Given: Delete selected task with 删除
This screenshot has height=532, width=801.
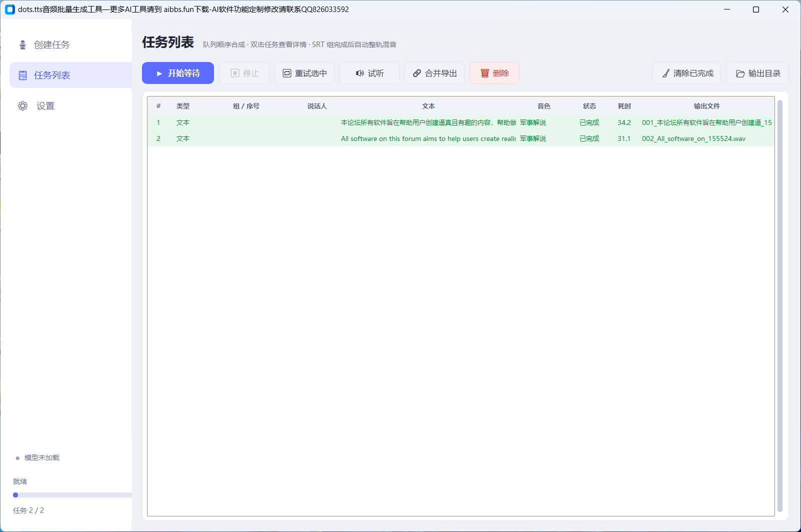Looking at the screenshot, I should [x=494, y=73].
